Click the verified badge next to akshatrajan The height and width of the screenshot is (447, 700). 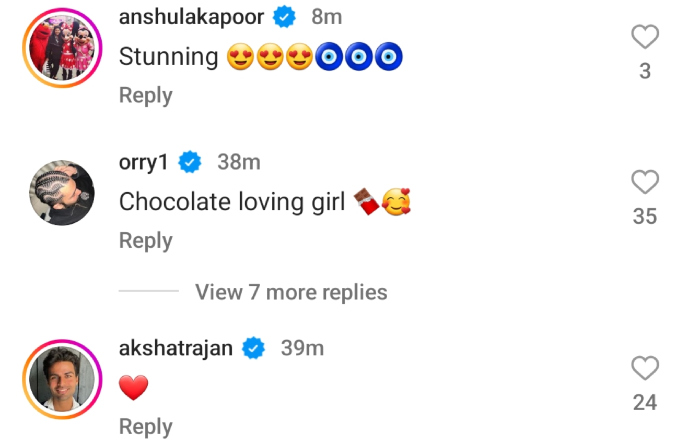254,348
